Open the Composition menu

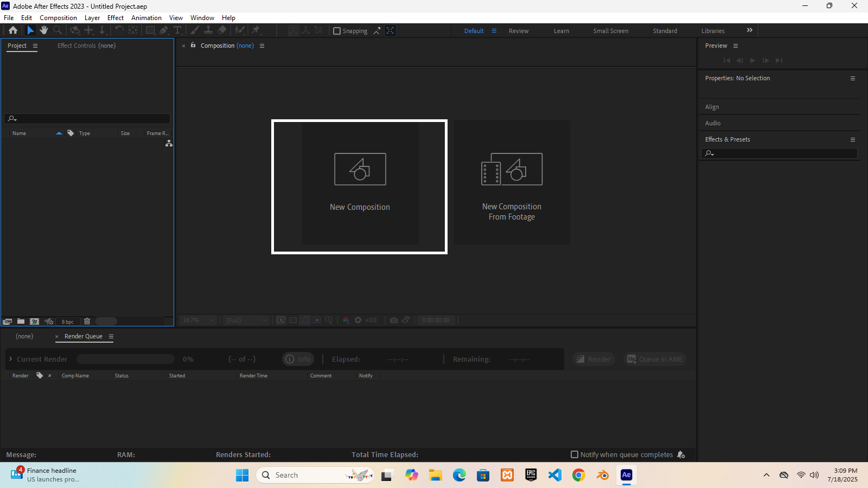58,18
